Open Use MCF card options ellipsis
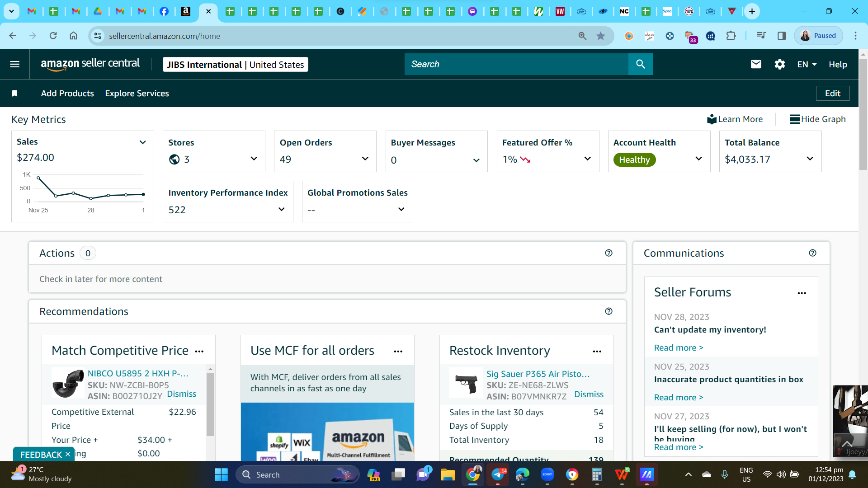Image resolution: width=868 pixels, height=488 pixels. (x=398, y=352)
